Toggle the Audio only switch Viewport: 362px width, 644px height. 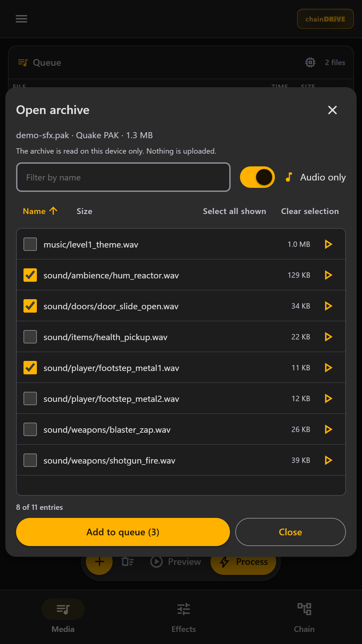tap(257, 177)
